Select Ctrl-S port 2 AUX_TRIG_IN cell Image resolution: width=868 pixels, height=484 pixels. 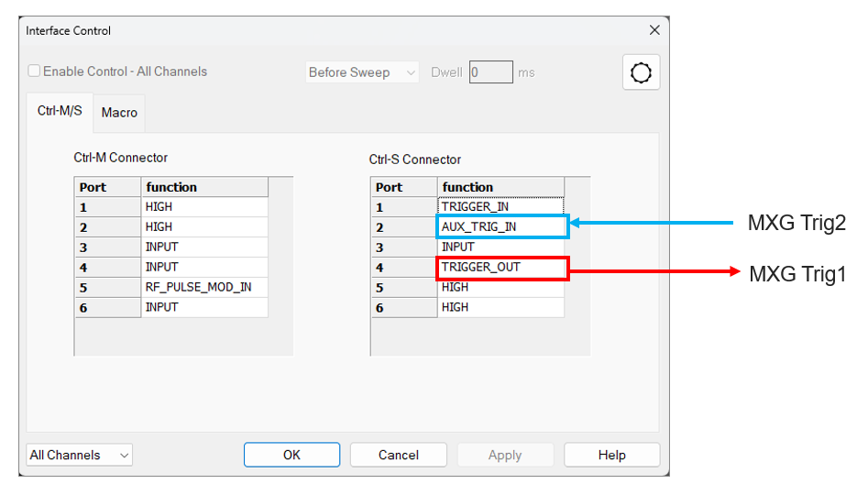click(x=501, y=227)
